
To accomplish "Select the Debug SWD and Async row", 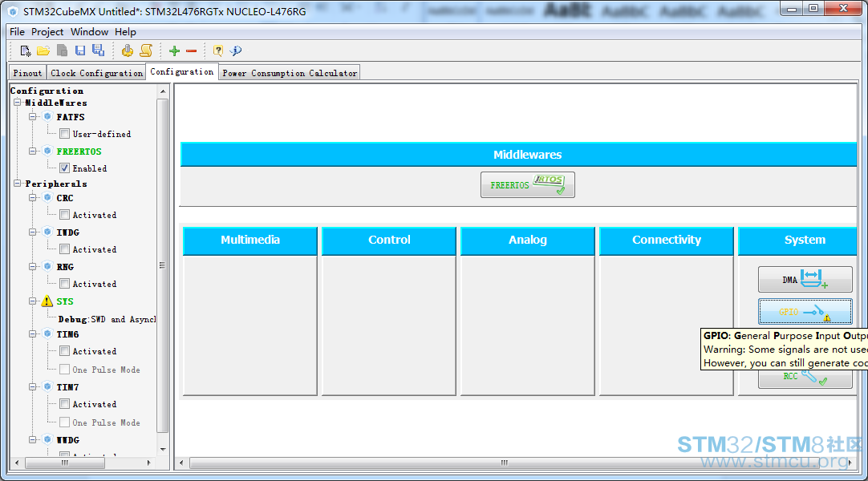I will (x=107, y=319).
